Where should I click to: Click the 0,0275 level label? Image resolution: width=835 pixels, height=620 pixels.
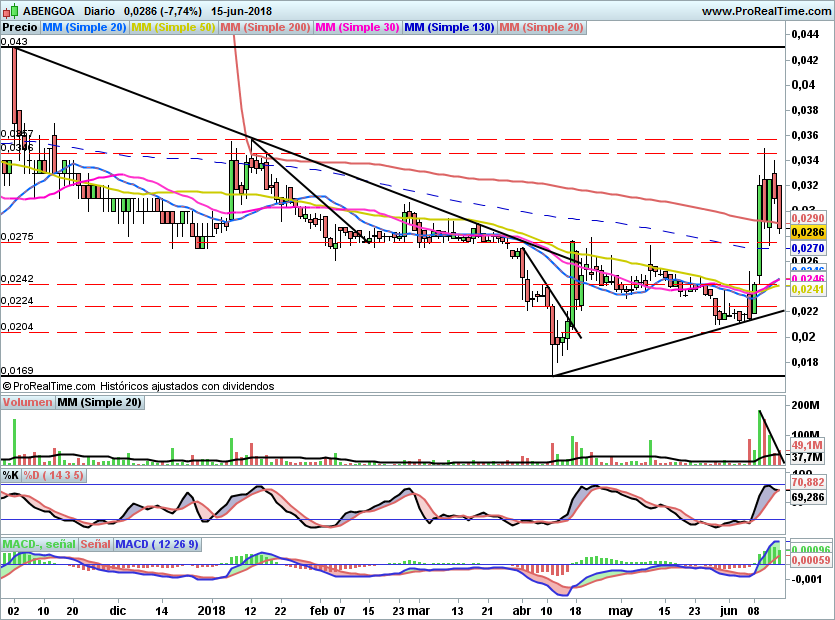17,236
